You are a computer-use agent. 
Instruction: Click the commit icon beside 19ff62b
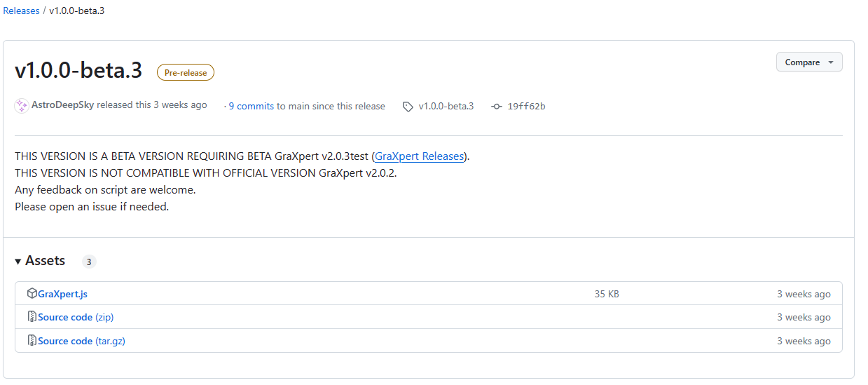[x=497, y=107]
